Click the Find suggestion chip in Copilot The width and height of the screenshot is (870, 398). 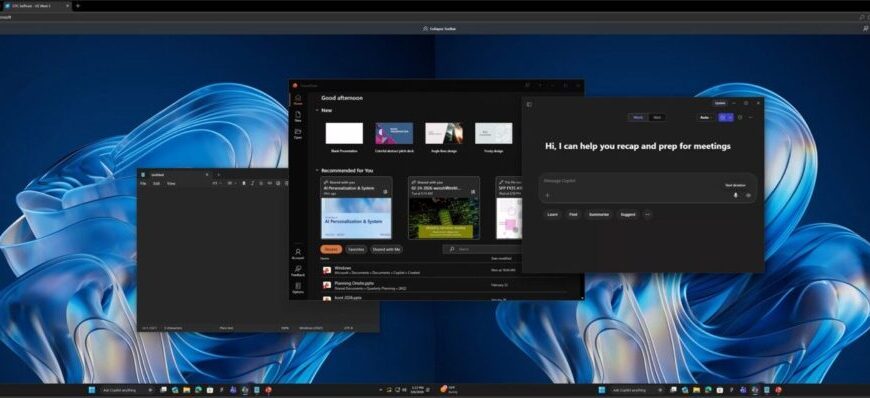click(x=573, y=214)
